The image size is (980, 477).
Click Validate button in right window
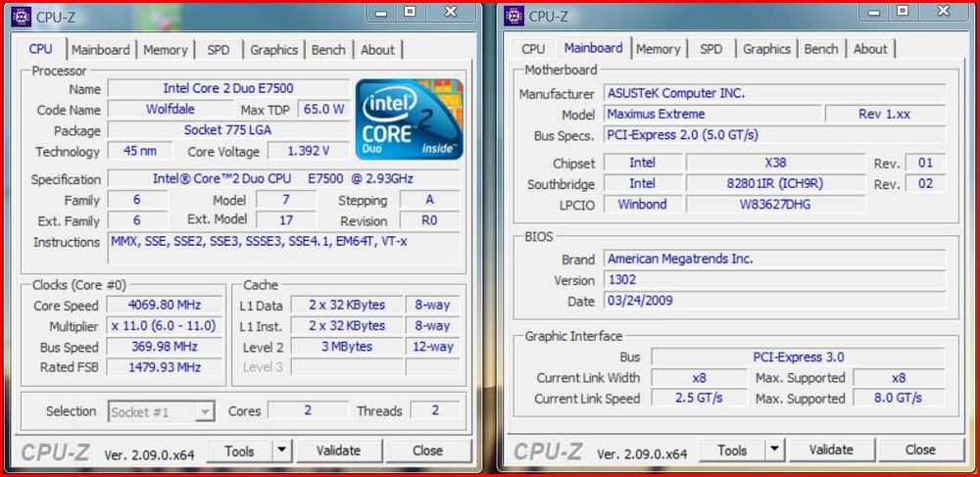[x=831, y=450]
